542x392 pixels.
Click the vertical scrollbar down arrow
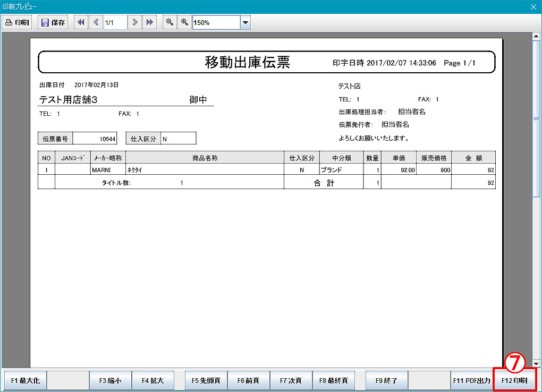[x=536, y=363]
